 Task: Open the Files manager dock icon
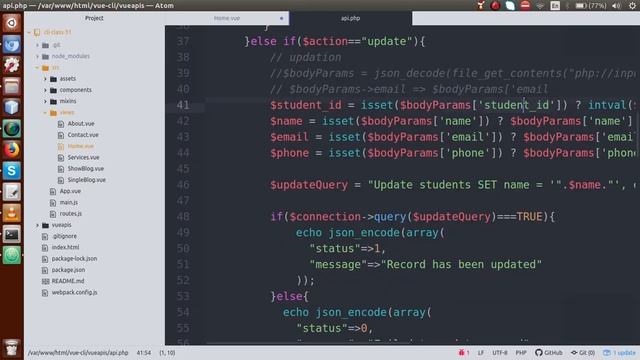(x=11, y=87)
